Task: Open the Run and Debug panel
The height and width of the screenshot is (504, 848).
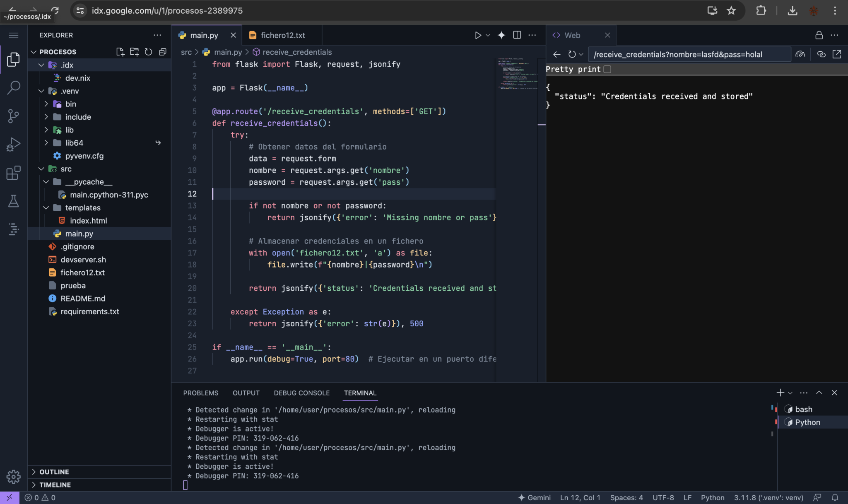Action: coord(14,144)
